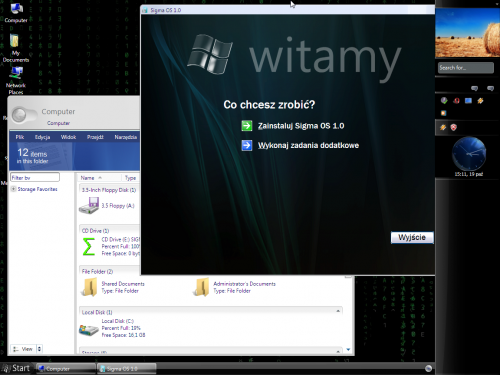Click the Zainstaluj Sigma OS 1.0 link
This screenshot has height=375, width=500.
[301, 126]
